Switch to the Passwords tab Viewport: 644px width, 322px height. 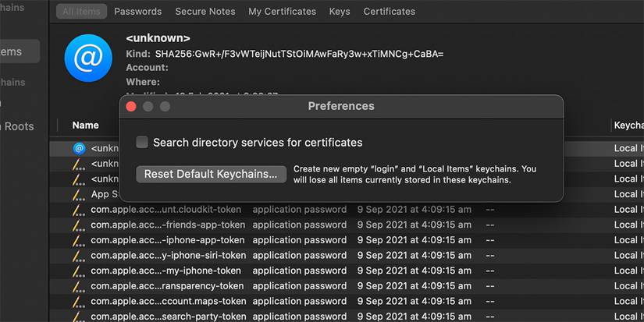[x=137, y=12]
